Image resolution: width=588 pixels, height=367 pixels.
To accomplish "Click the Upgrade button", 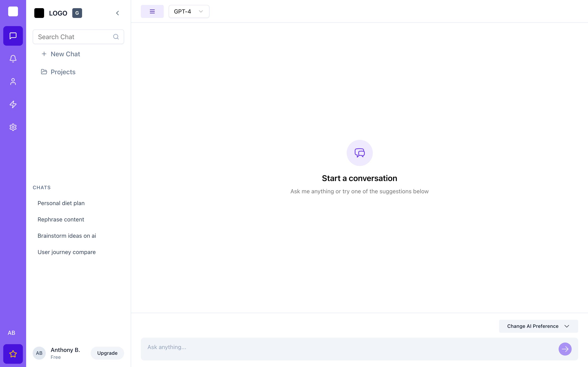I will [x=107, y=353].
